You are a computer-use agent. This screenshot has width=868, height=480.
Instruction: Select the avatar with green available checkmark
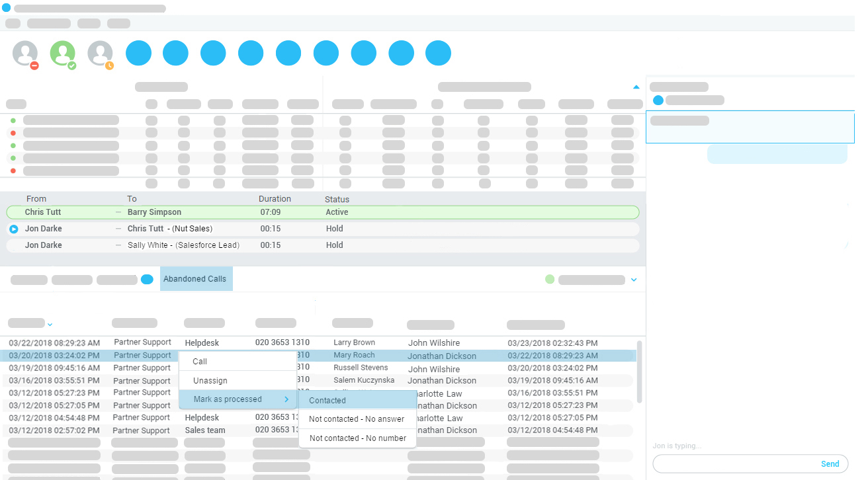pyautogui.click(x=63, y=54)
